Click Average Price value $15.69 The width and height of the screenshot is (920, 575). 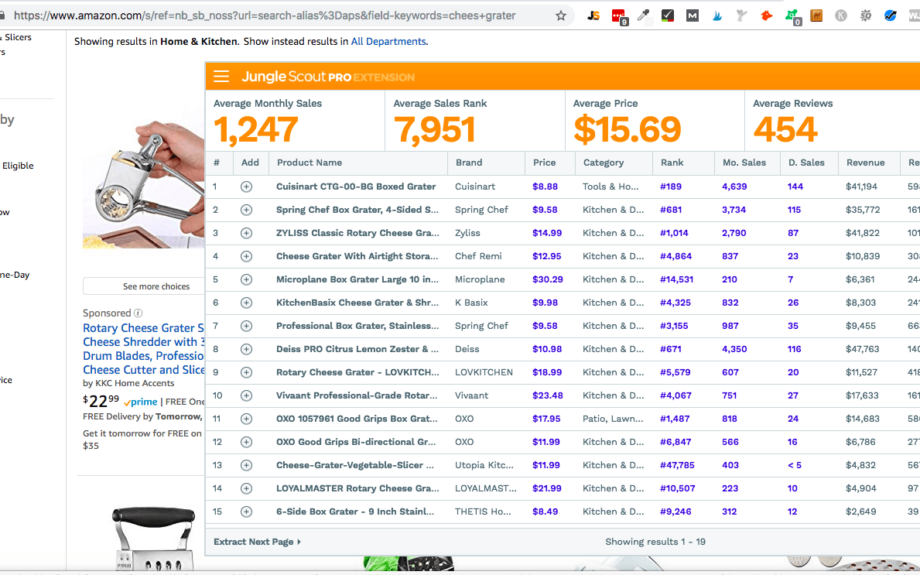(627, 130)
